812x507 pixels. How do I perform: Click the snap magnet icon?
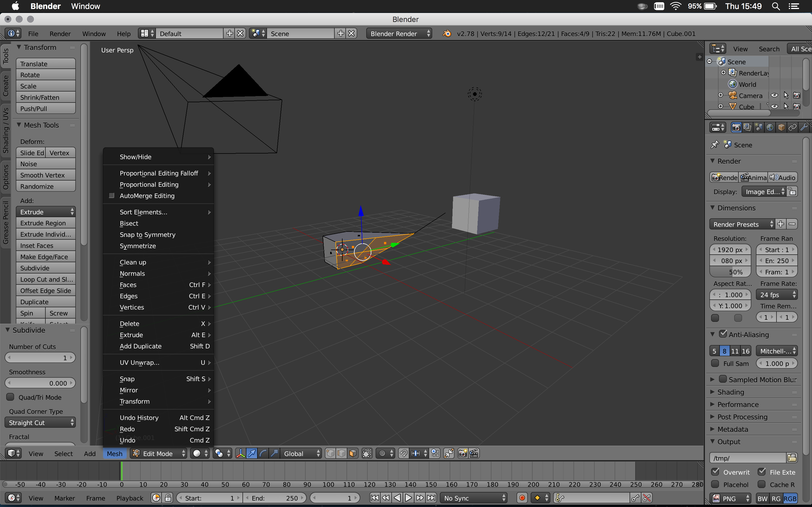[x=403, y=453]
